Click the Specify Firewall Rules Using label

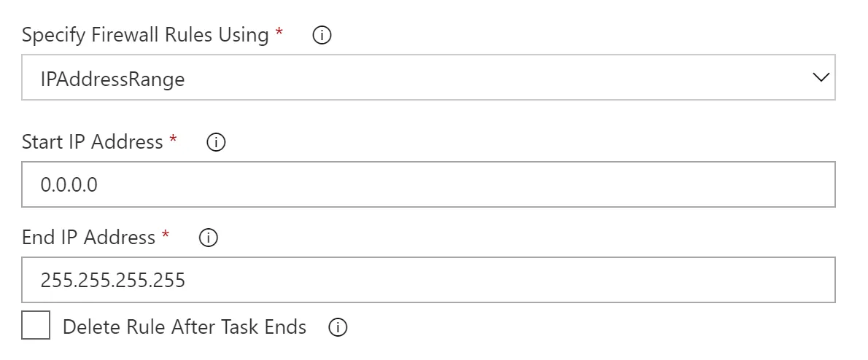click(x=145, y=35)
